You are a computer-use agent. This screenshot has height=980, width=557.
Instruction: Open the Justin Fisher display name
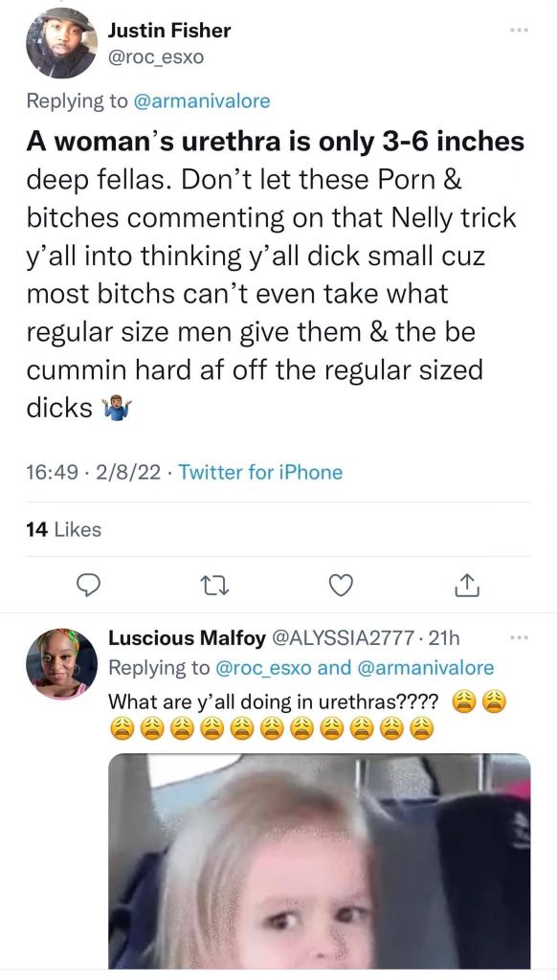tap(169, 30)
